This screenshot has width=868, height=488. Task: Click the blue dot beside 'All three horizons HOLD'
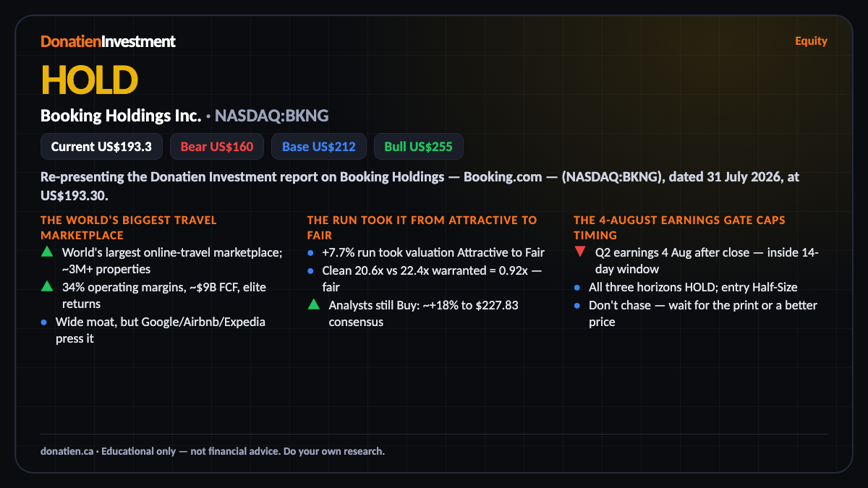coord(577,288)
